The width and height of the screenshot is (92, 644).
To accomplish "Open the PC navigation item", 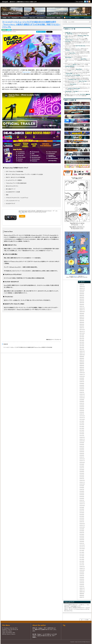I will [x=9, y=18].
